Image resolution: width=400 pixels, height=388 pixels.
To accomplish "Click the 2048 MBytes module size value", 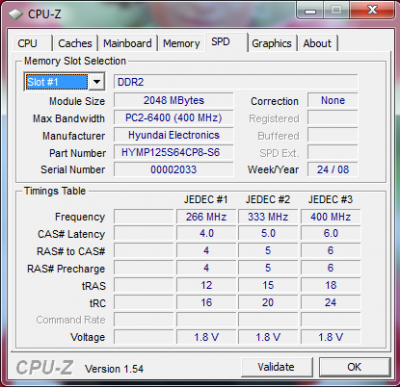I will click(x=173, y=100).
